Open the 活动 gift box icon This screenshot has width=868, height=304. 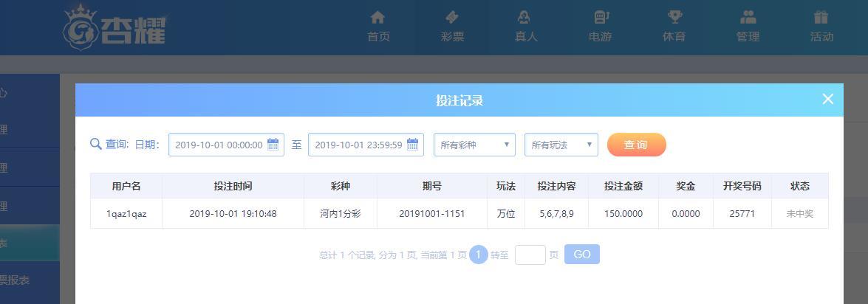tap(821, 17)
